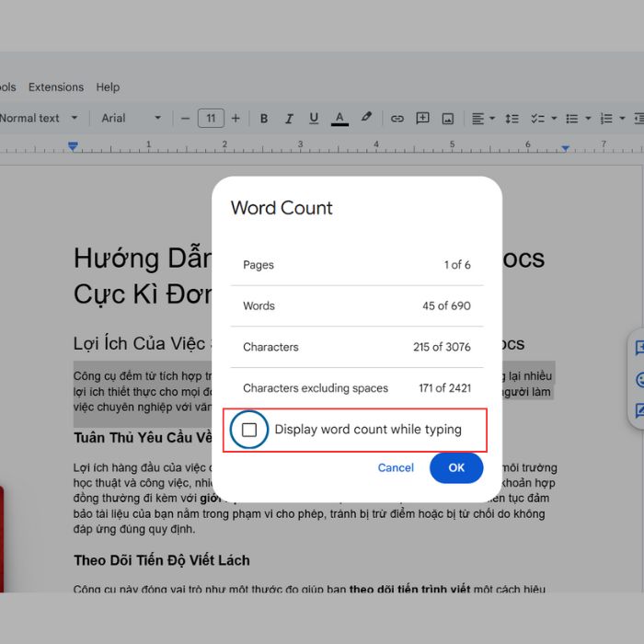
Task: Click the add comment toolbar icon
Action: click(x=422, y=119)
